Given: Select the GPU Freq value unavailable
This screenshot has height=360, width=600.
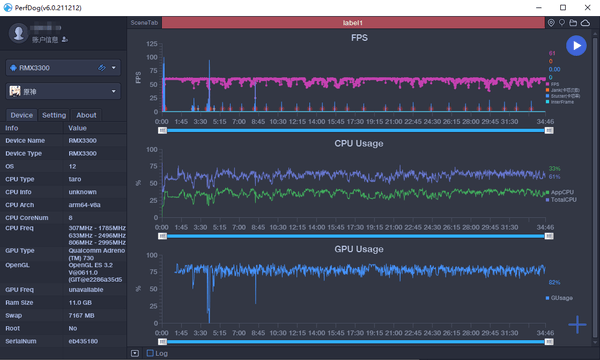Looking at the screenshot, I should click(x=86, y=290).
